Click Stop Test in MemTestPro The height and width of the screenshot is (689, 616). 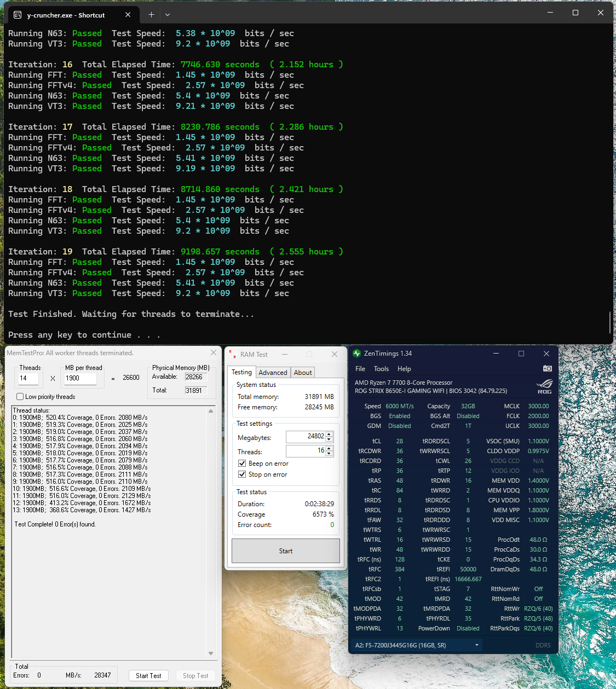click(x=195, y=676)
